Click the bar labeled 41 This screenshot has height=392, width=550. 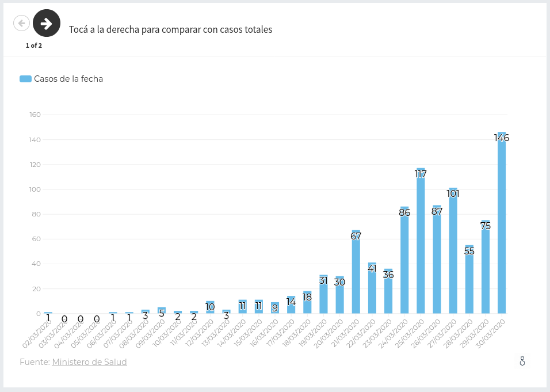372,288
